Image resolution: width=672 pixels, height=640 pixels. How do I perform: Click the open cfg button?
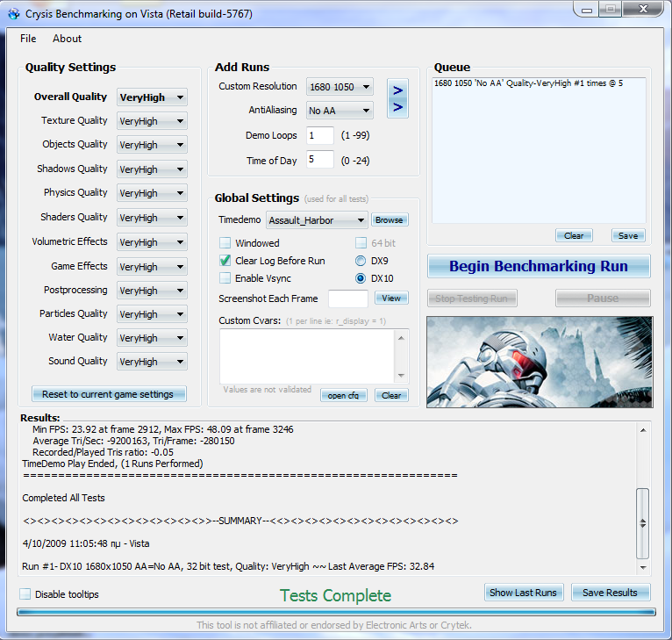pyautogui.click(x=344, y=395)
